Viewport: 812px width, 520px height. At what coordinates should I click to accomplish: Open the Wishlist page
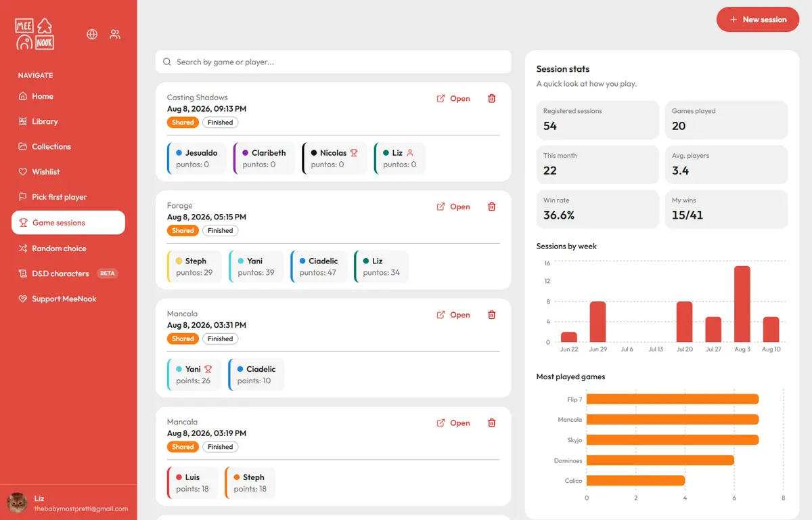(68, 172)
